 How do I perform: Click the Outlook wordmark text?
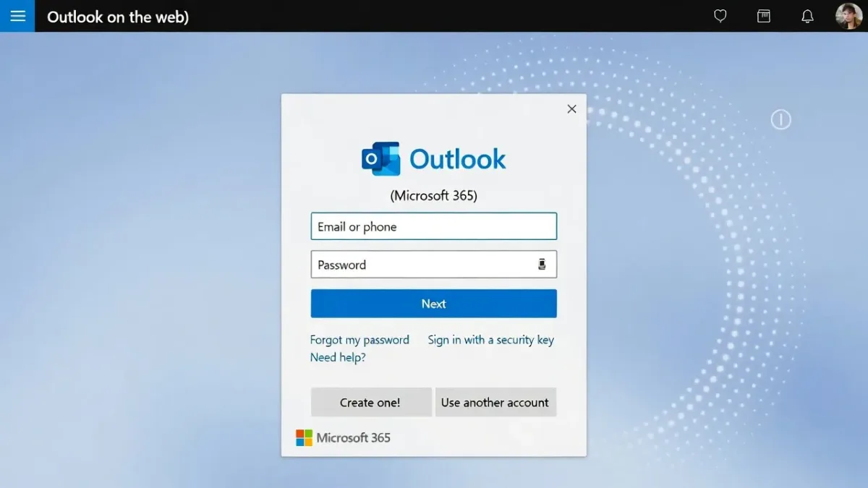coord(458,159)
